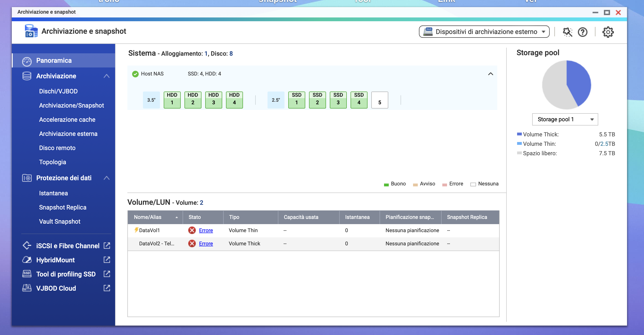Open the maintenance tools icon
644x335 pixels.
point(567,32)
